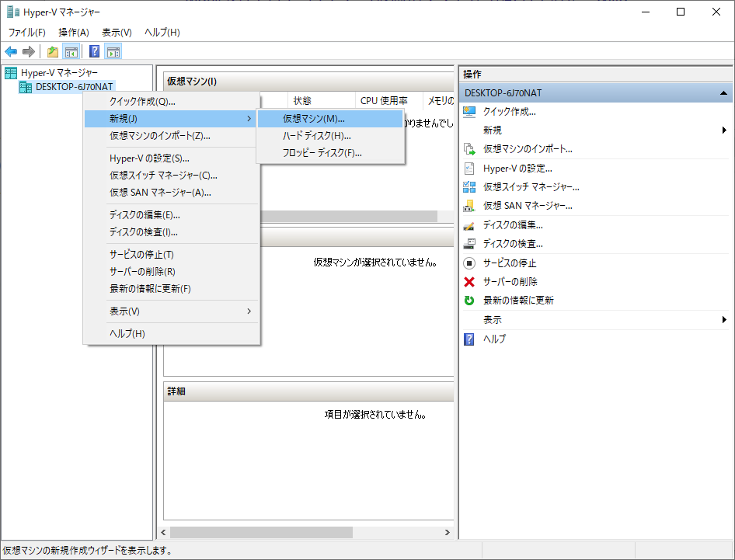This screenshot has height=560, width=735.
Task: Select ディスクの検査(I)... in context menu
Action: pos(172,232)
